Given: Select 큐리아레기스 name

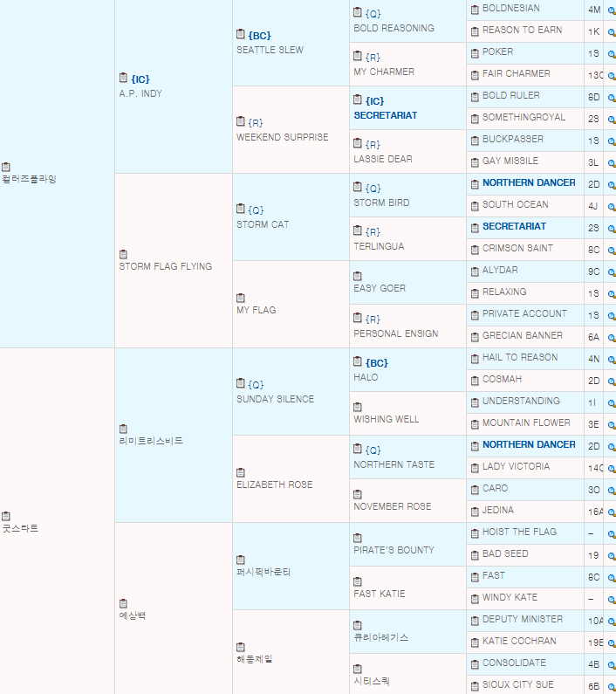Looking at the screenshot, I should point(380,637).
